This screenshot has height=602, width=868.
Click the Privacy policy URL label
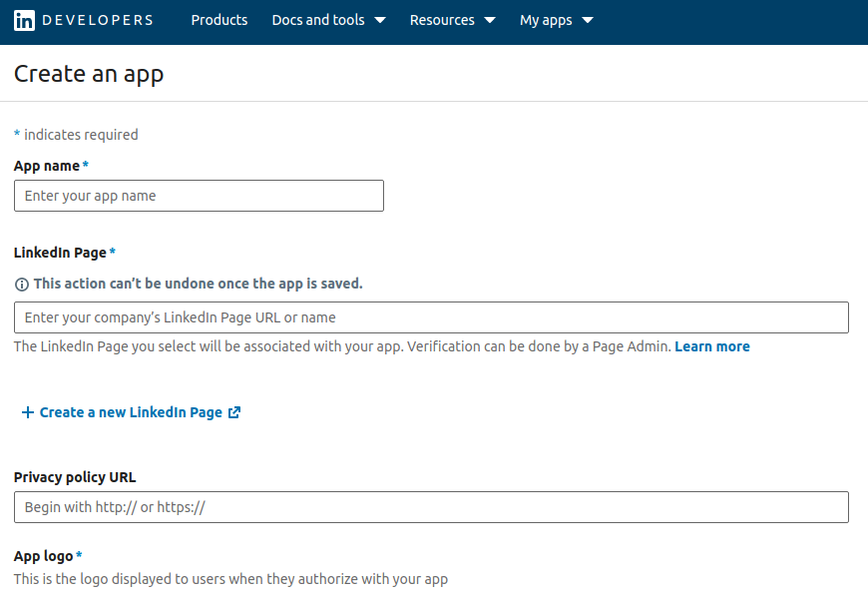point(75,477)
